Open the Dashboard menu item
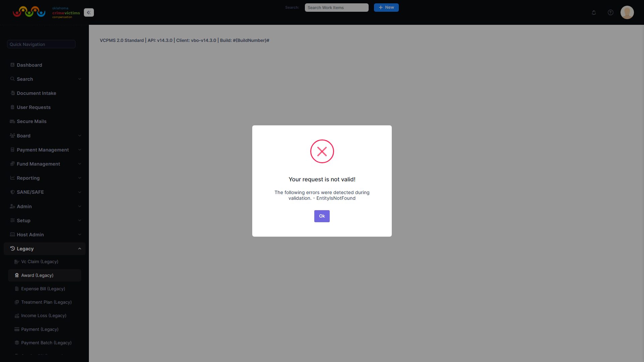Screen dimensions: 644x362 [x=30, y=65]
